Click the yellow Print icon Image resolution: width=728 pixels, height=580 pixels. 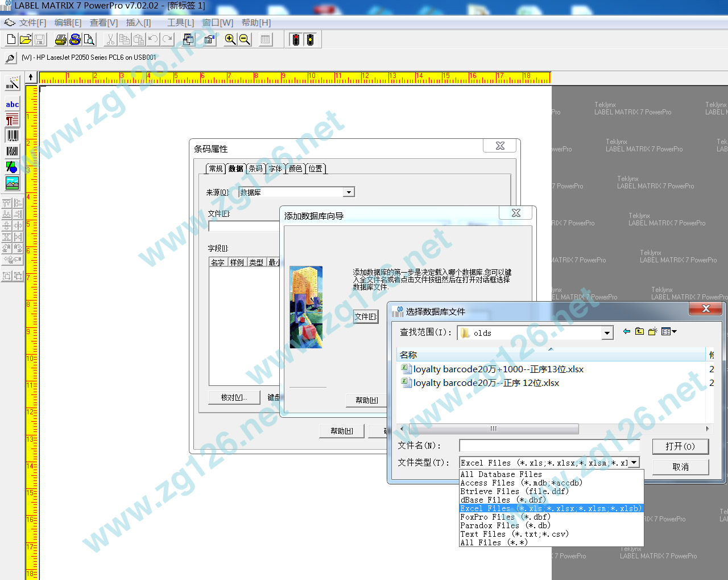61,39
